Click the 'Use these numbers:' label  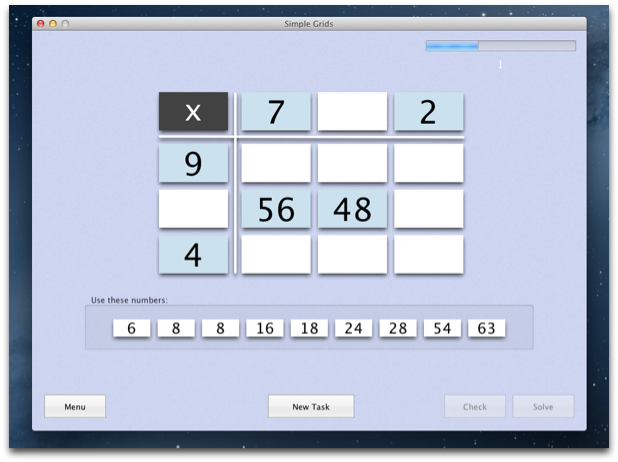[129, 300]
